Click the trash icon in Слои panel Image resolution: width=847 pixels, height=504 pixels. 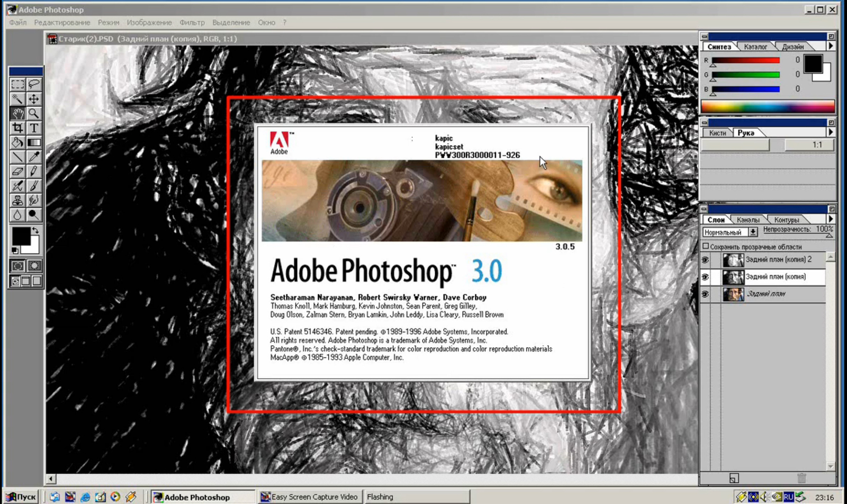click(801, 479)
